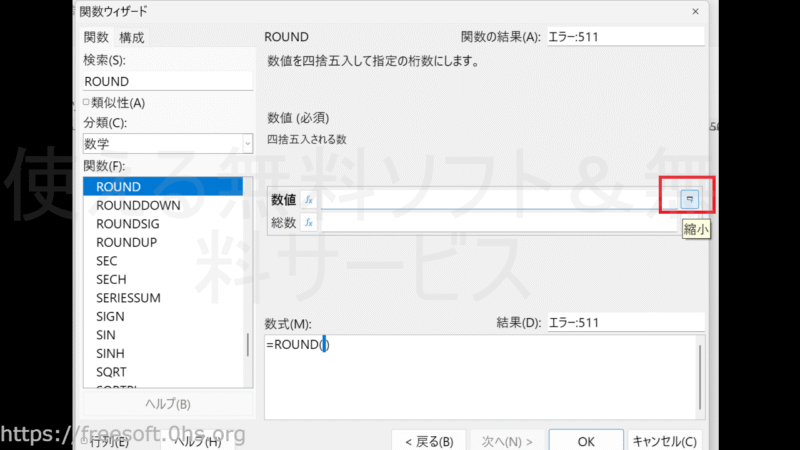Click the fx icon beside 数値 field

(309, 200)
